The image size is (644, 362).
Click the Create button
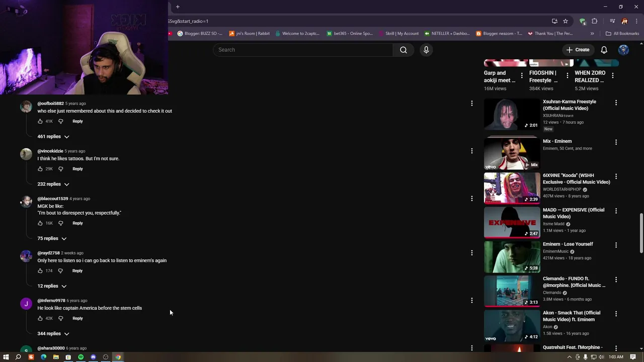point(578,50)
